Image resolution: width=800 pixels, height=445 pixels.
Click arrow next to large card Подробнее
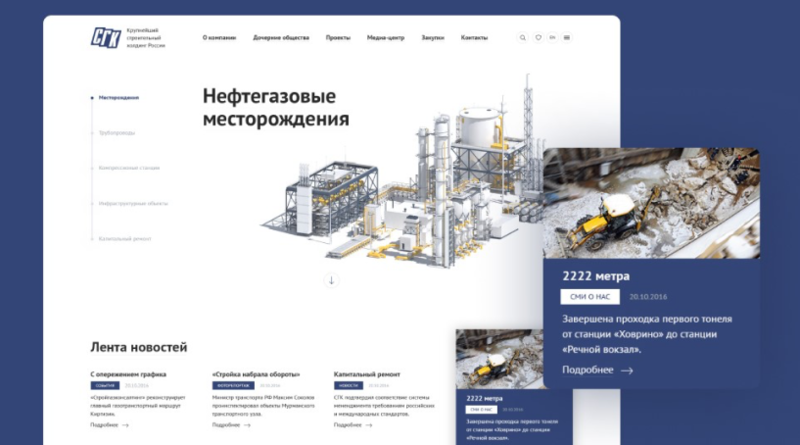point(627,370)
